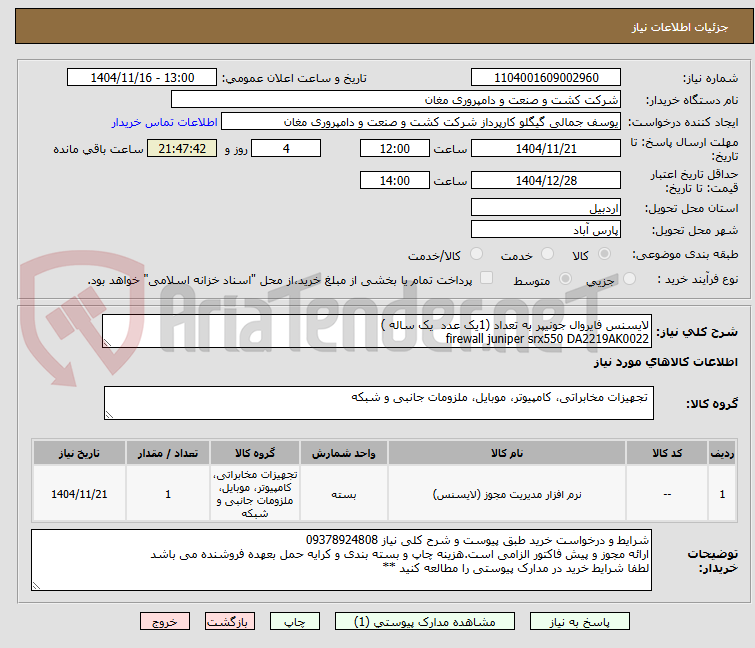Click the 12:00 deadline time field
Viewport: 755px width, 648px height.
click(x=394, y=148)
